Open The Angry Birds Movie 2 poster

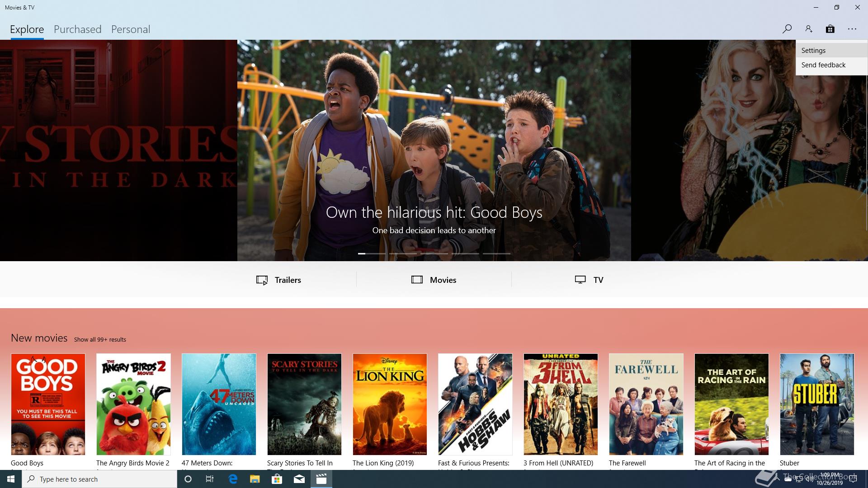133,404
